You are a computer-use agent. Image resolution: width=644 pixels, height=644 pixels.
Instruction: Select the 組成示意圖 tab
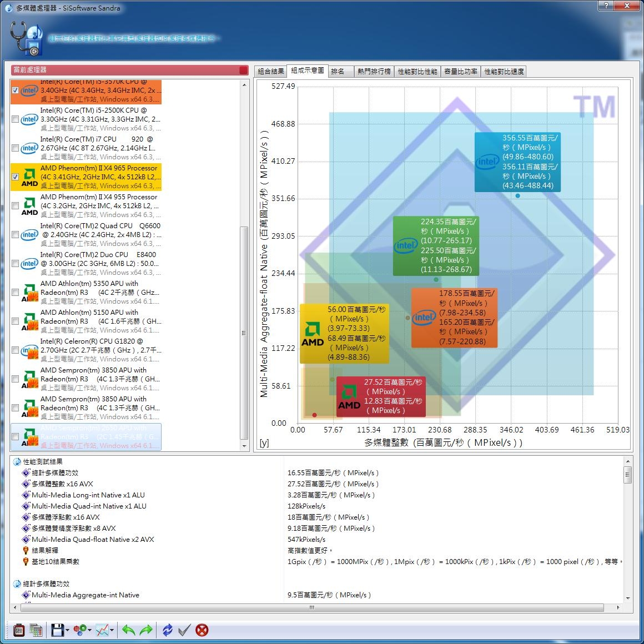pyautogui.click(x=307, y=71)
